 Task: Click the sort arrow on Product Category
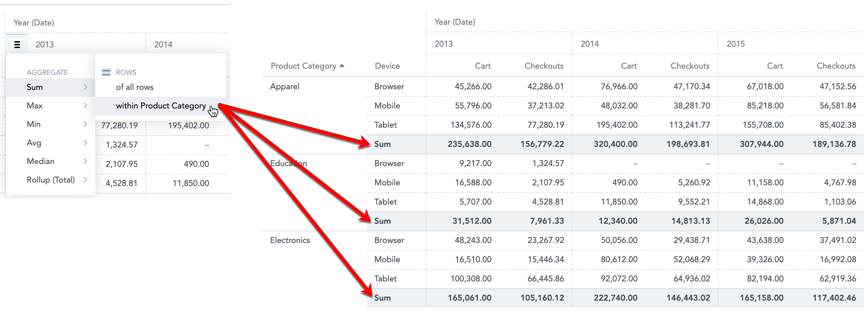(x=342, y=66)
